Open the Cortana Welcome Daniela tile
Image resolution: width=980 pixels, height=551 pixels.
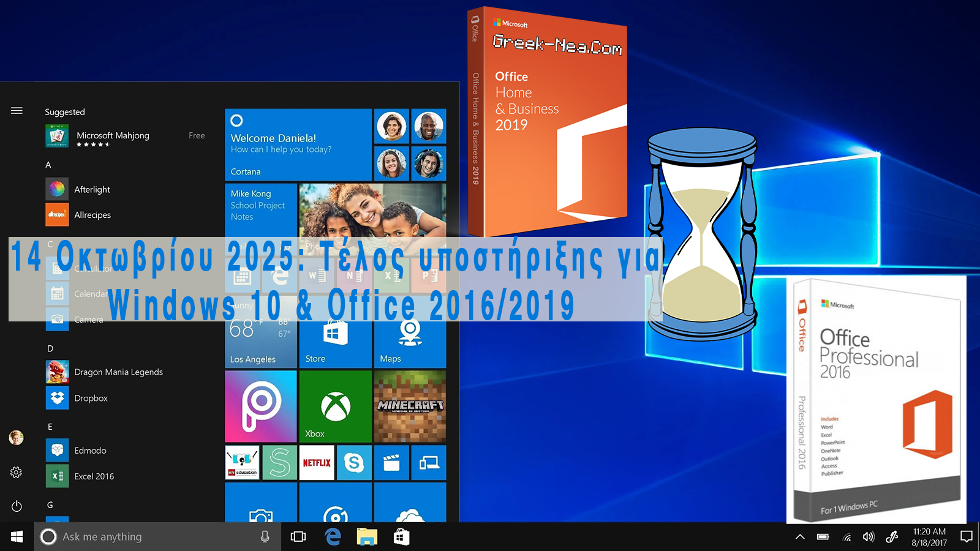(298, 145)
